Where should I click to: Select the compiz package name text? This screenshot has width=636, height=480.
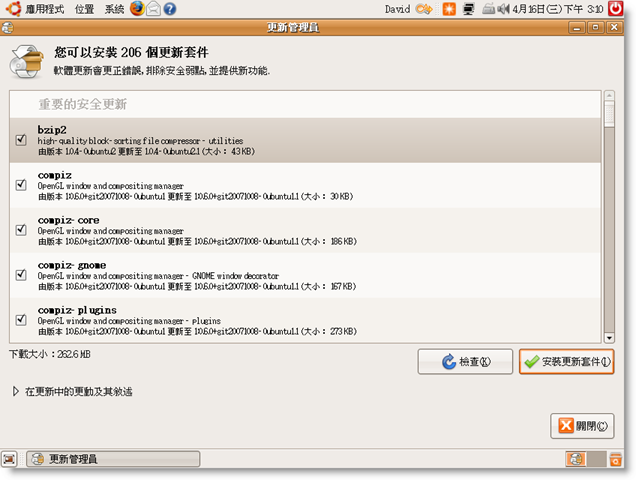tap(55, 175)
